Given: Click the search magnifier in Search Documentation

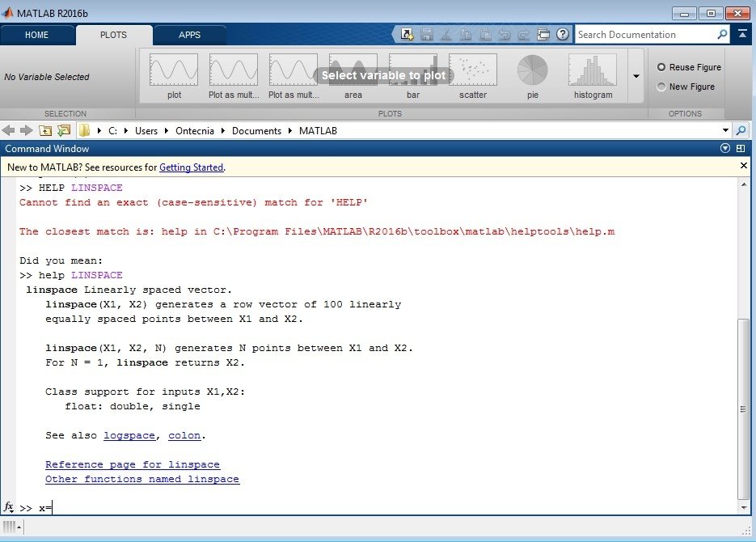Looking at the screenshot, I should pos(722,34).
